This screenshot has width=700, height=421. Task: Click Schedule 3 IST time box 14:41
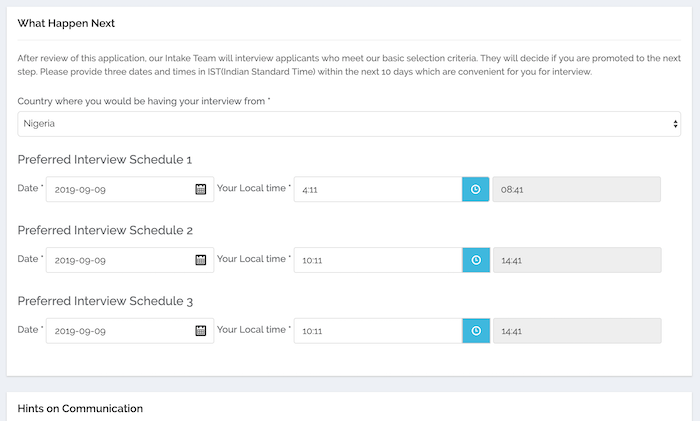[x=577, y=331]
